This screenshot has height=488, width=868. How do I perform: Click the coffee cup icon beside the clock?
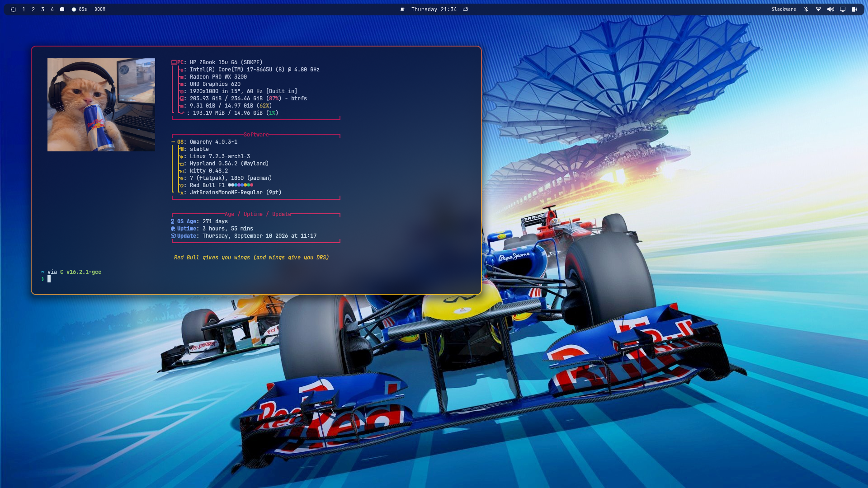402,9
